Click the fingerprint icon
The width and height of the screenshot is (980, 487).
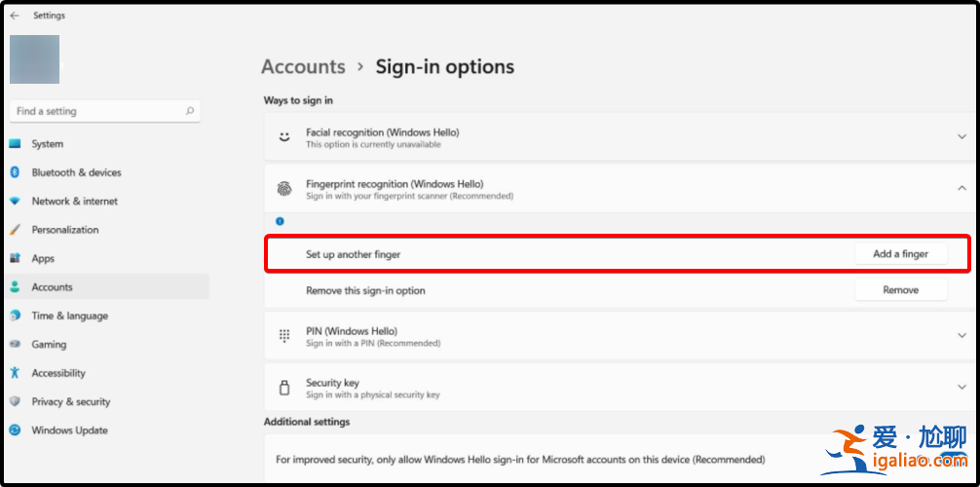coord(284,189)
